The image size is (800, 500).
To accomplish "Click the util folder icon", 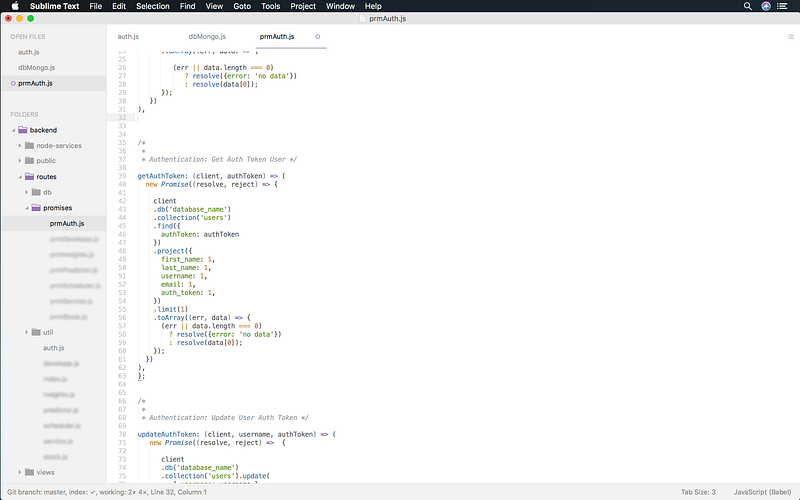I will click(x=36, y=332).
